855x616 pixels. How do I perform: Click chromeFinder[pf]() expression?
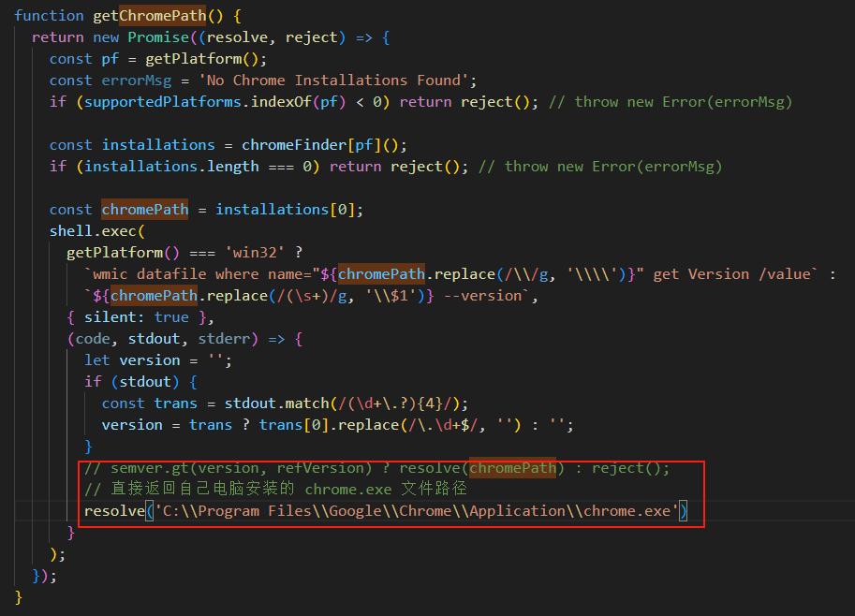point(320,145)
